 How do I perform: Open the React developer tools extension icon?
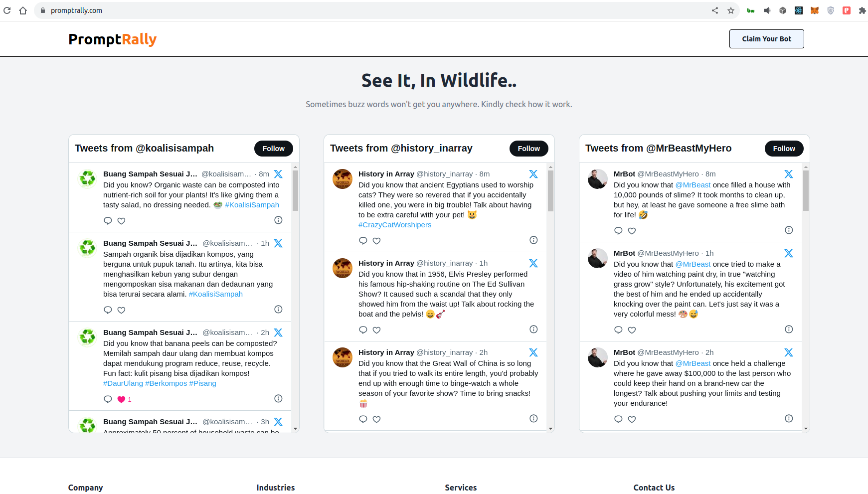pos(799,10)
